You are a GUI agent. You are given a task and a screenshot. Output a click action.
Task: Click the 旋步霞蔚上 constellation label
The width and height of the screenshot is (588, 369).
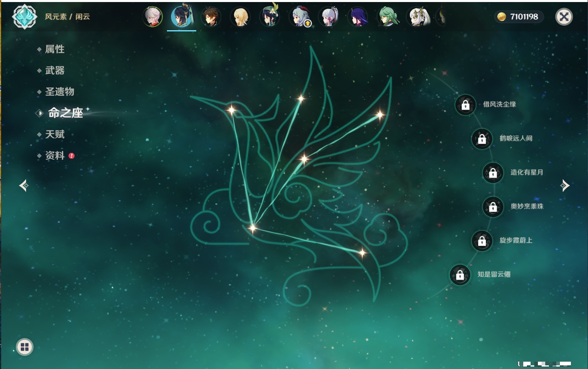tap(516, 240)
